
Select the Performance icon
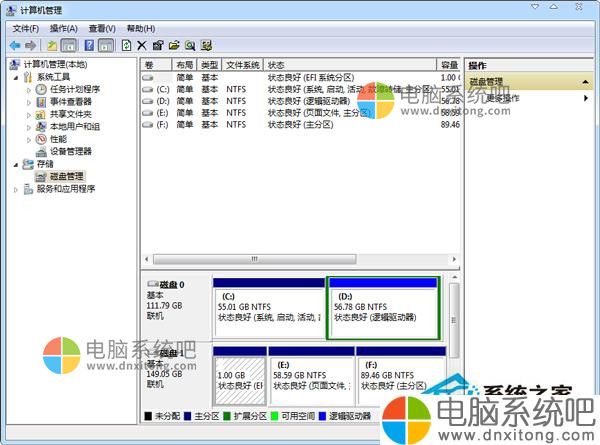click(41, 139)
